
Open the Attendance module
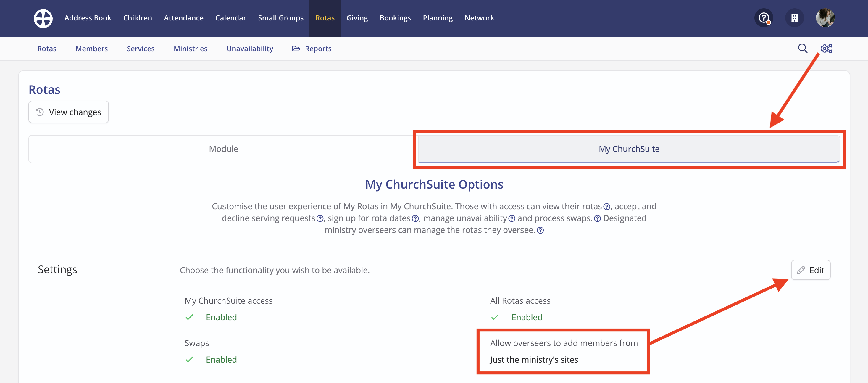pyautogui.click(x=184, y=18)
